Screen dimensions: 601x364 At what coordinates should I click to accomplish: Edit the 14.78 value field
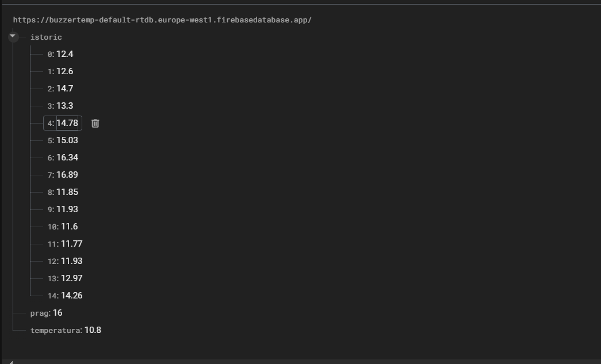click(x=67, y=123)
